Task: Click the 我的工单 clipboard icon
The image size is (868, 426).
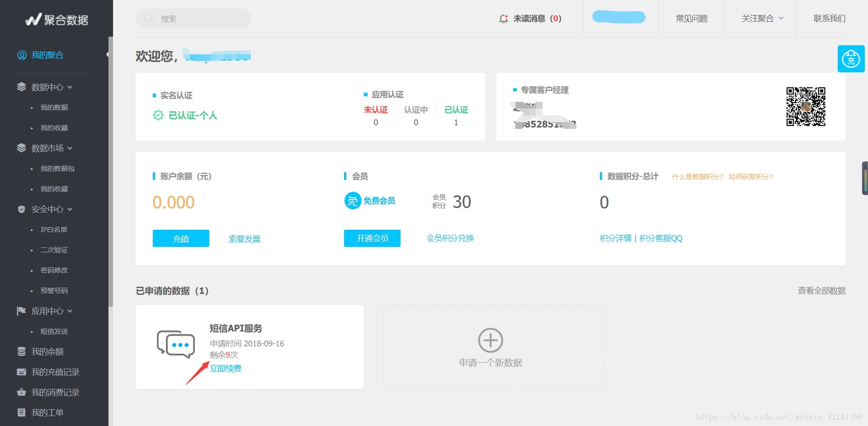Action: 21,412
